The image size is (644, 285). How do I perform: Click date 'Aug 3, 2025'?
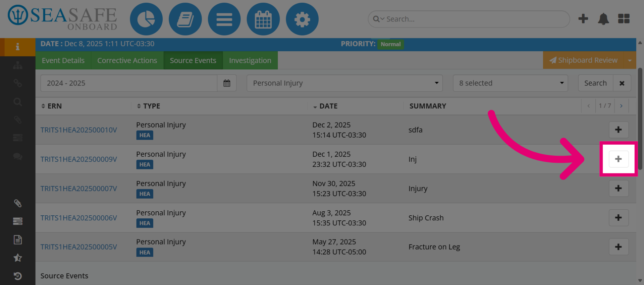click(x=331, y=213)
